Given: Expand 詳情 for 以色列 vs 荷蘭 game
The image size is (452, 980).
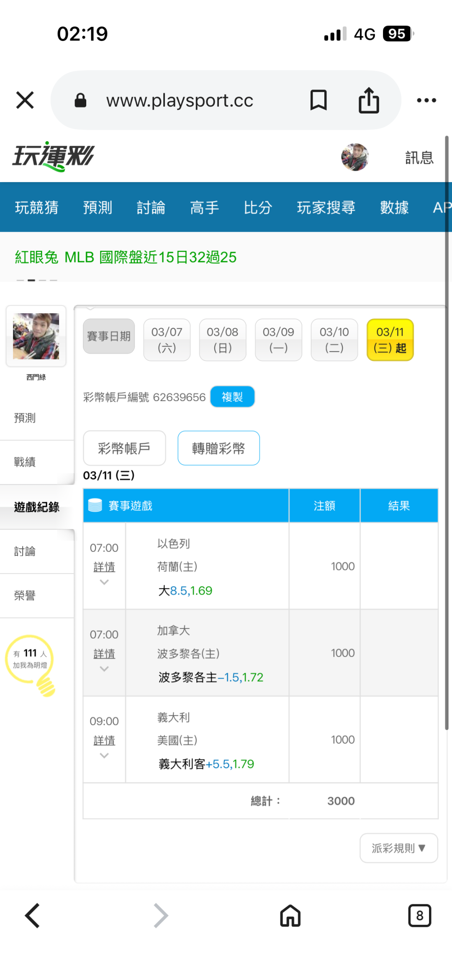Looking at the screenshot, I should [104, 567].
